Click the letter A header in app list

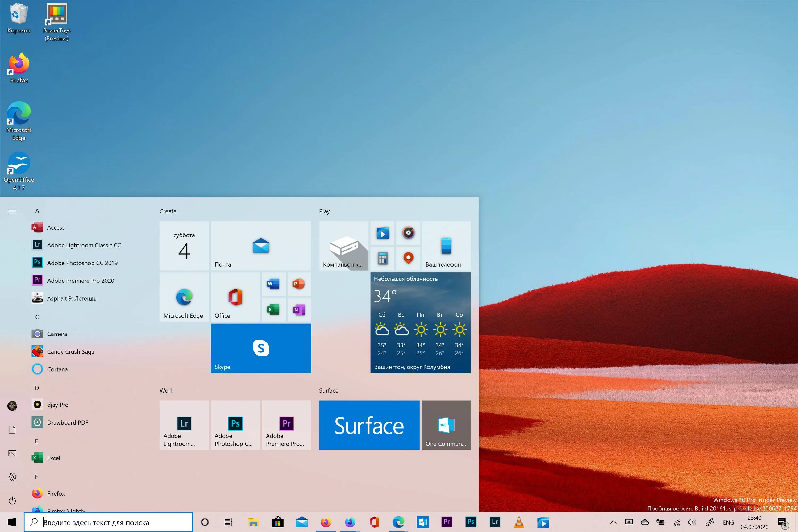tap(37, 211)
